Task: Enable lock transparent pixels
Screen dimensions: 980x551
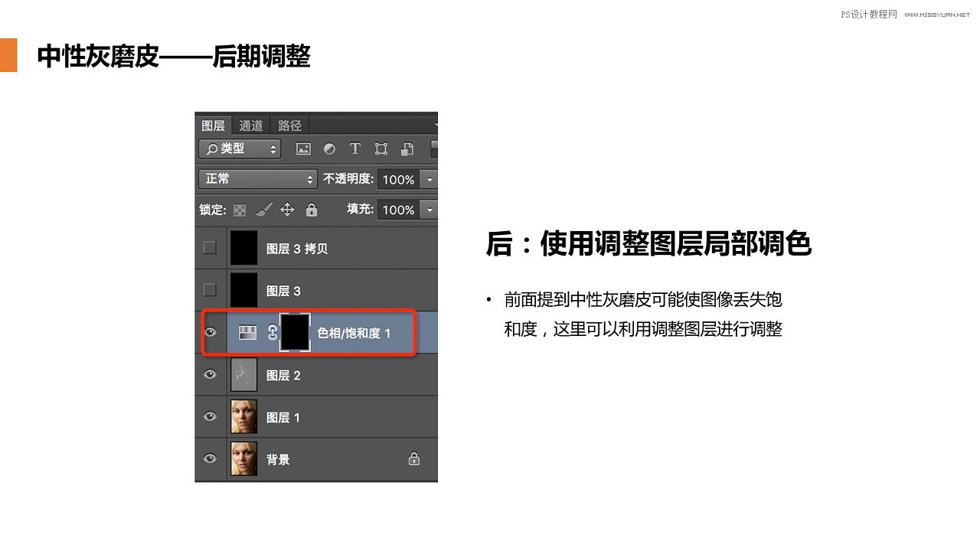Action: tap(240, 210)
